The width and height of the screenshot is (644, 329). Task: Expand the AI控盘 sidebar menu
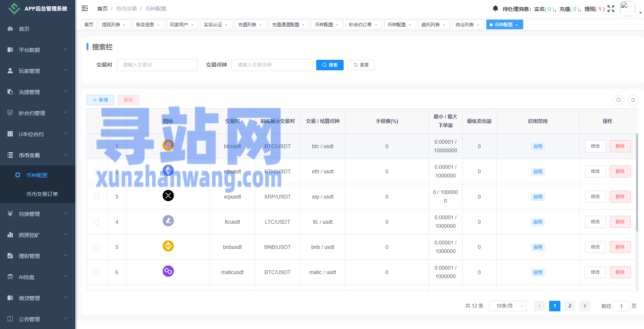point(38,277)
